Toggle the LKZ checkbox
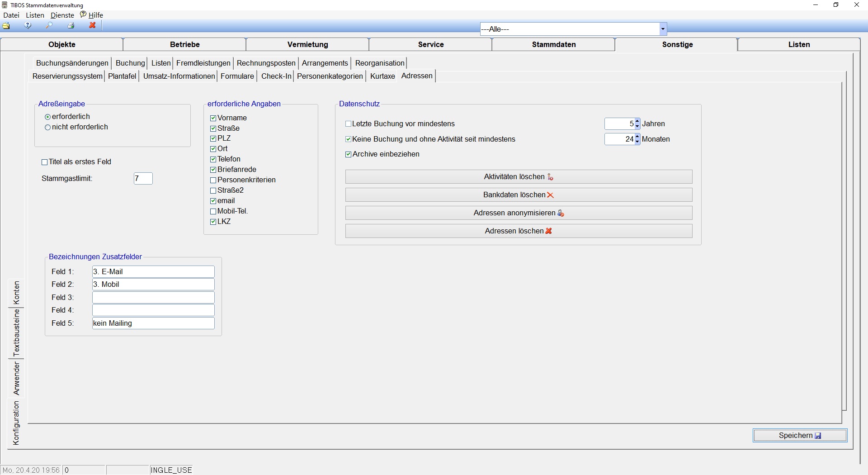The height and width of the screenshot is (475, 868). pyautogui.click(x=213, y=222)
